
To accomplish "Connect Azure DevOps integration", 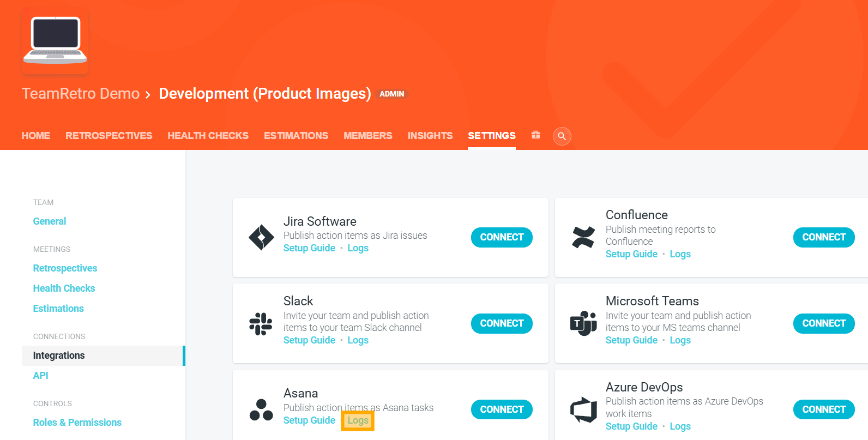I will click(x=824, y=409).
